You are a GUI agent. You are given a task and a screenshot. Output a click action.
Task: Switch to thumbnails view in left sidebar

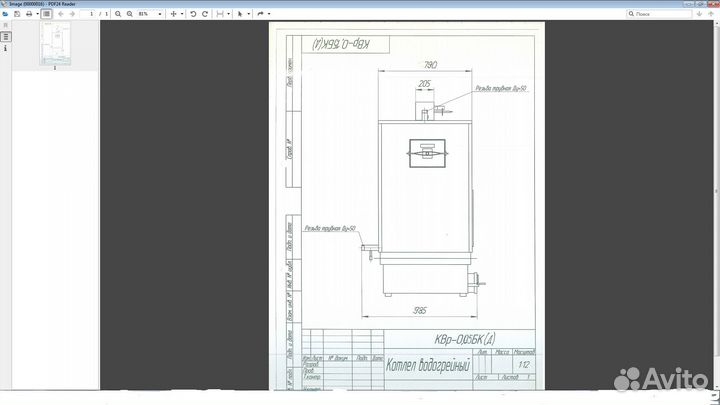click(5, 36)
